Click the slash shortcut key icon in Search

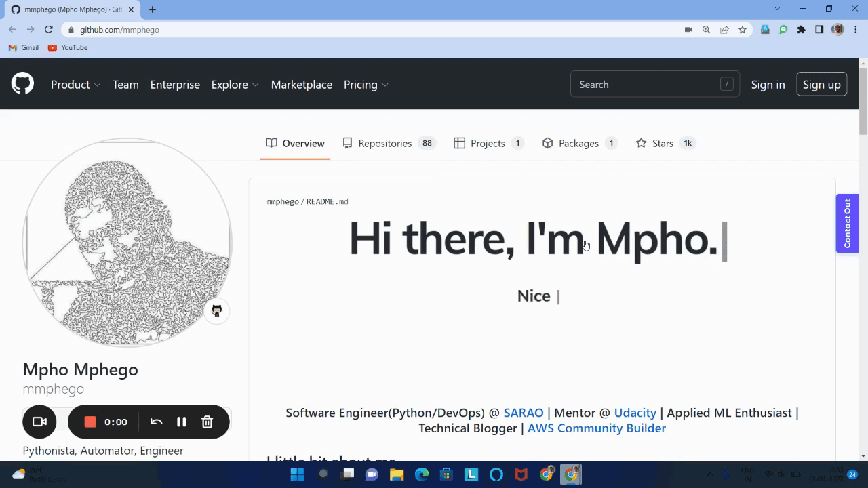click(727, 84)
